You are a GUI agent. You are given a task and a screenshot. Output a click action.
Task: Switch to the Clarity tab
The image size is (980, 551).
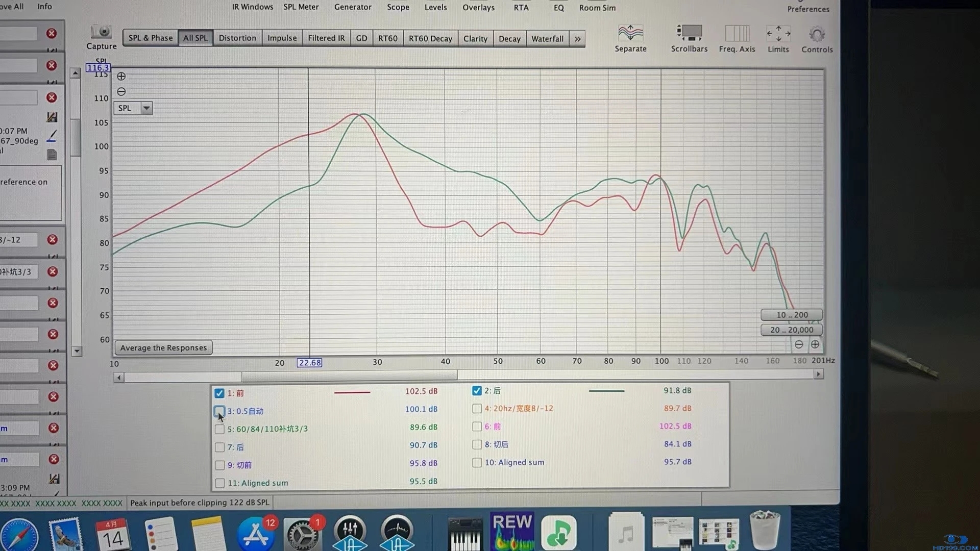(x=475, y=39)
